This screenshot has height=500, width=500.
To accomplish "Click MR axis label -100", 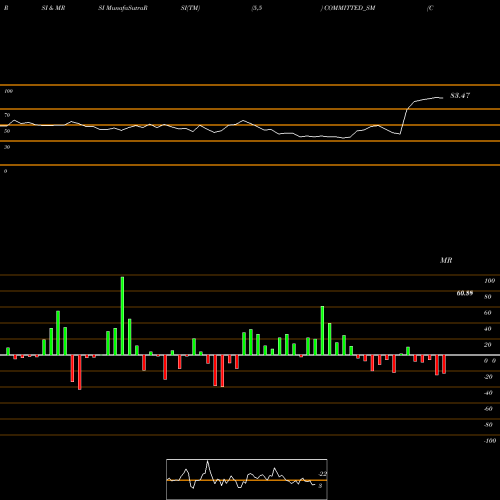I will 490,441.
